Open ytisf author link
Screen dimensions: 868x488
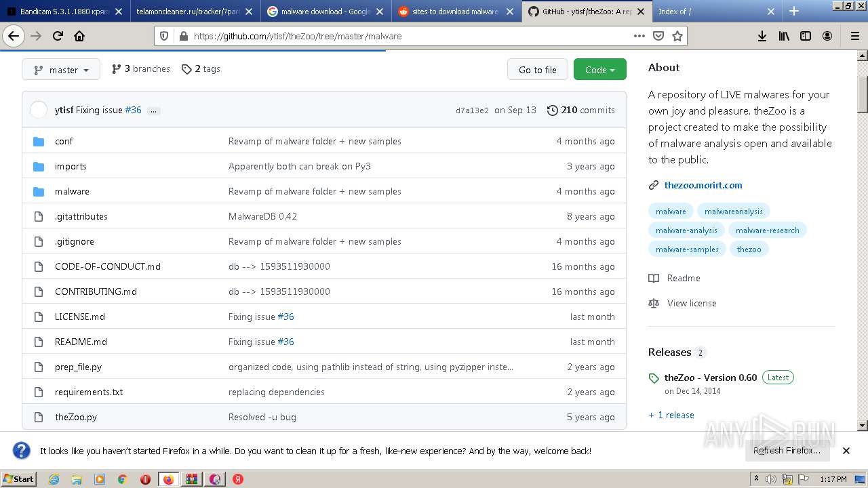click(64, 110)
